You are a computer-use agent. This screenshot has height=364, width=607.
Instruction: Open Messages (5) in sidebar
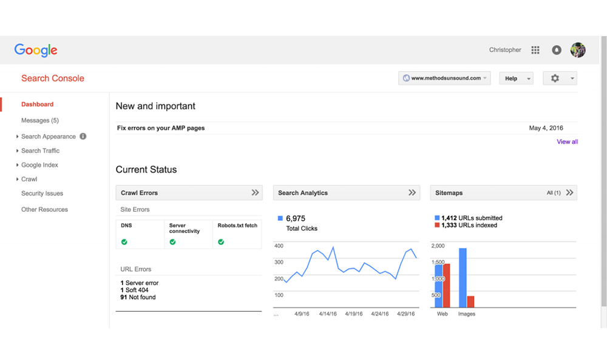click(40, 121)
